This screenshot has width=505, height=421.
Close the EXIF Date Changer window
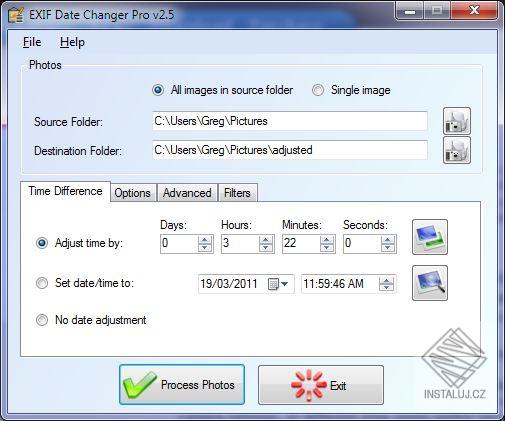click(x=475, y=11)
